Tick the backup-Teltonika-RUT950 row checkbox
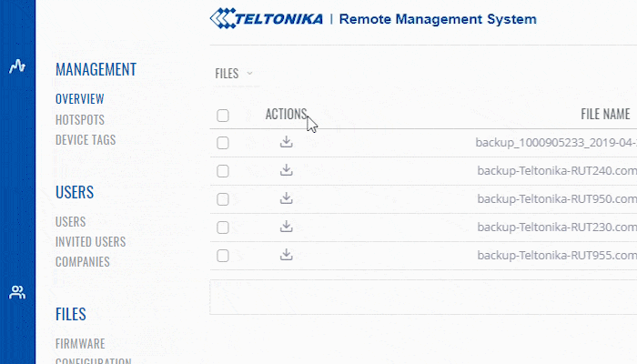Screen dimensions: 637x364 [x=223, y=199]
